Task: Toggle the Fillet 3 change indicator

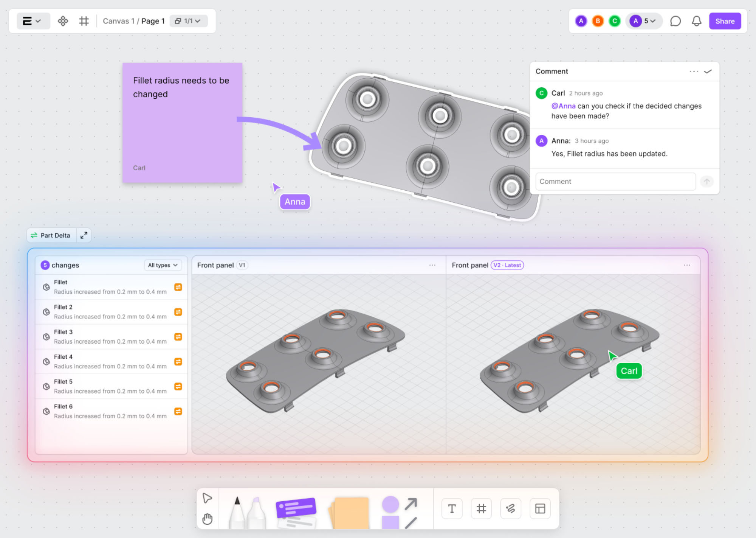Action: click(x=178, y=337)
